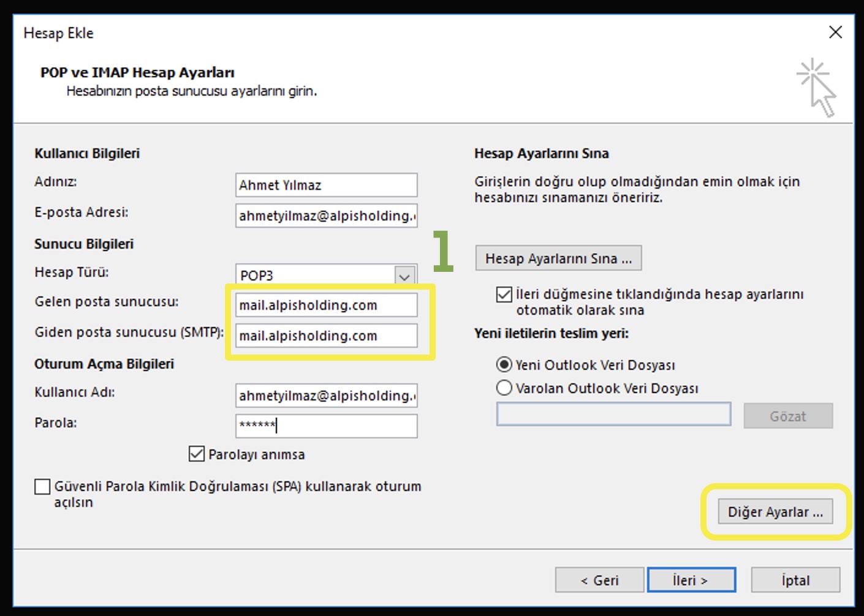Close the Hesap Ekle dialog window
The image size is (864, 616).
click(835, 32)
